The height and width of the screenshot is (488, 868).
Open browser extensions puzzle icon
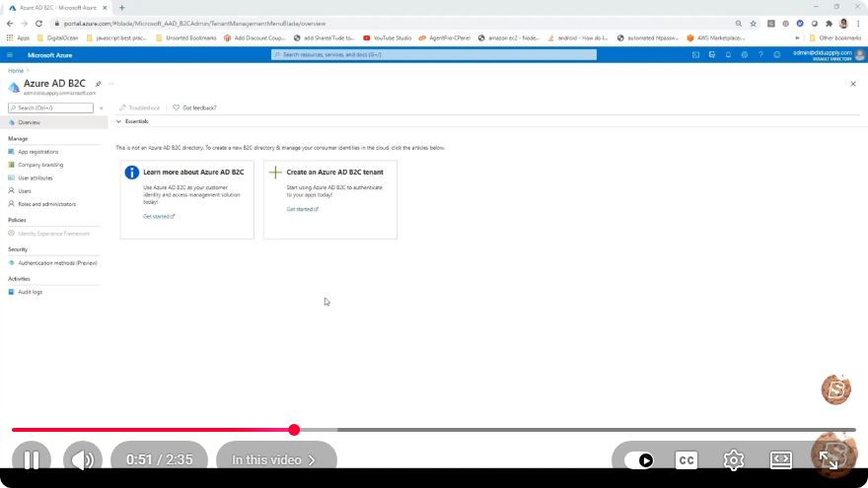click(829, 24)
